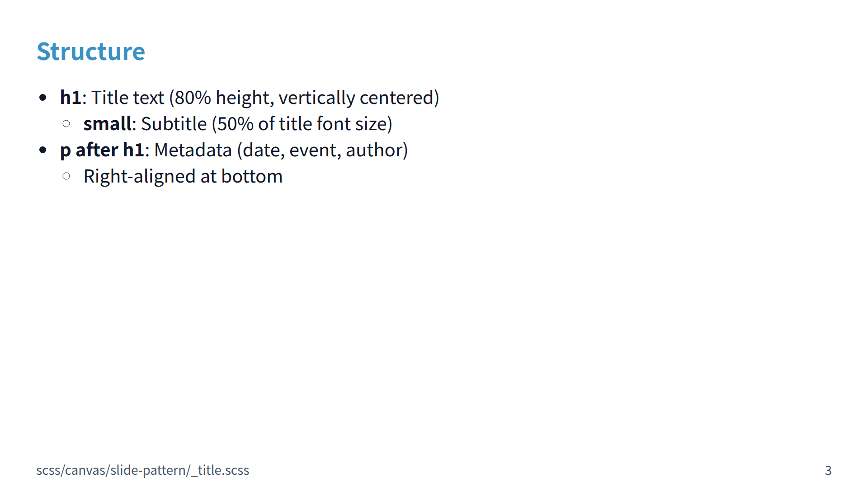Click the word "author" in second bullet

[x=374, y=150]
